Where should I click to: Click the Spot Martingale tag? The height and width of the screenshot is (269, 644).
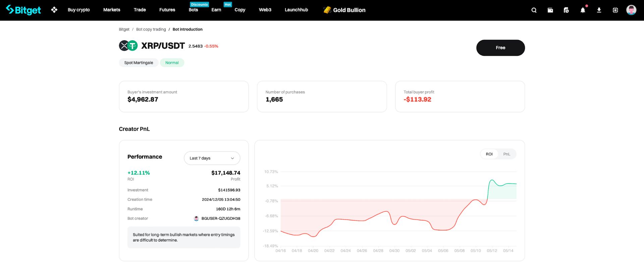coord(139,63)
